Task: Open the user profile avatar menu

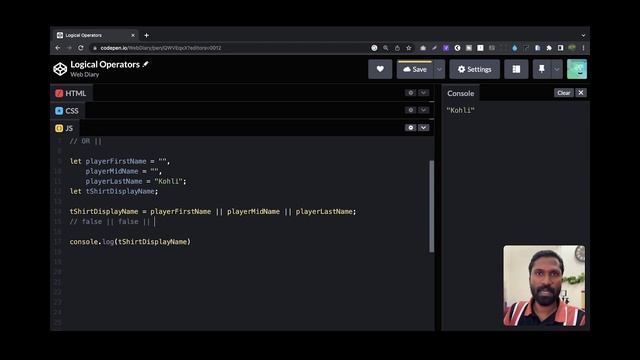Action: coord(577,69)
